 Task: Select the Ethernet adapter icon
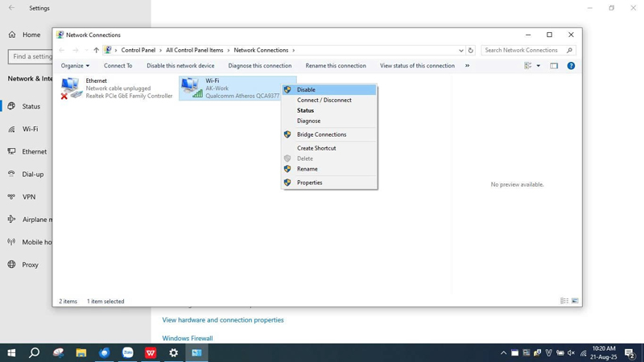(x=71, y=88)
